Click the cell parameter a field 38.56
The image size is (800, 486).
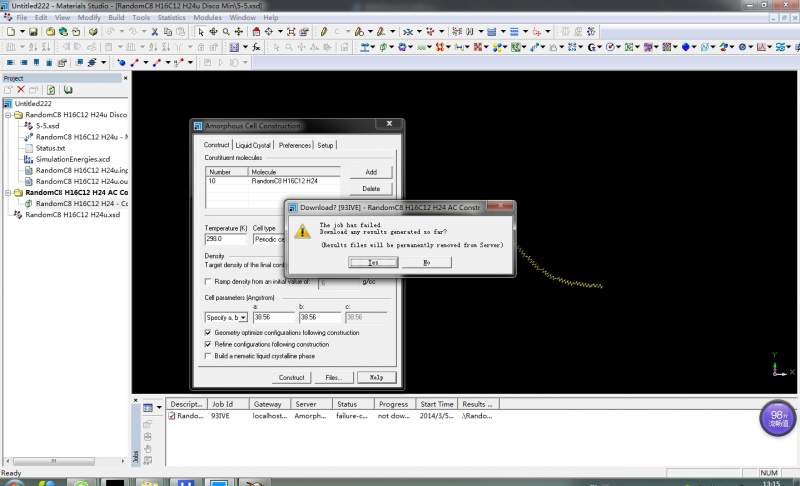point(273,317)
